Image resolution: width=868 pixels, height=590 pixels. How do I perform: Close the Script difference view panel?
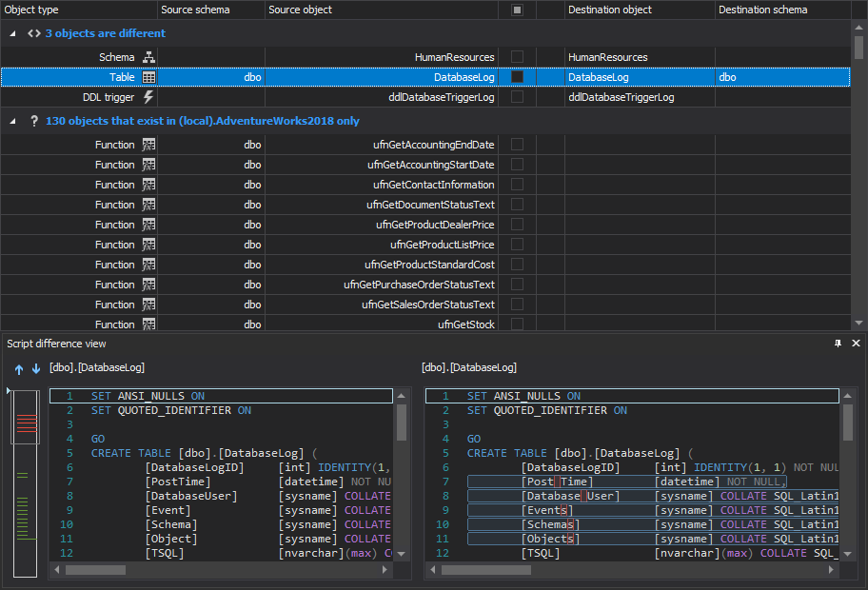coord(856,343)
